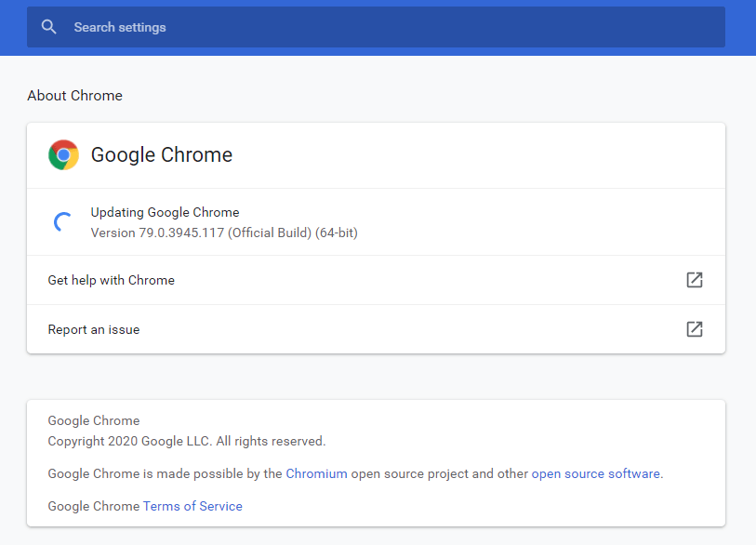The height and width of the screenshot is (545, 756).
Task: Open the Chromium project link
Action: pyautogui.click(x=316, y=473)
